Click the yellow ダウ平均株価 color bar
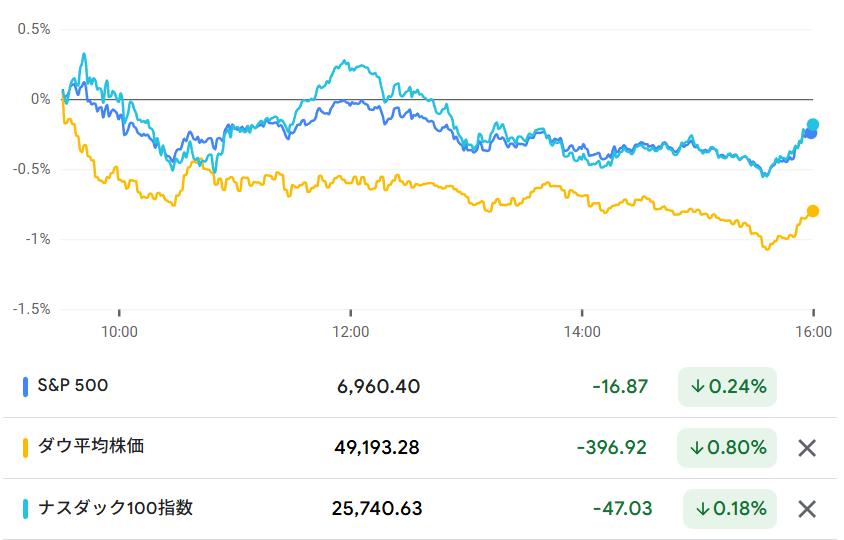Viewport: 844px width, 540px height. click(25, 447)
